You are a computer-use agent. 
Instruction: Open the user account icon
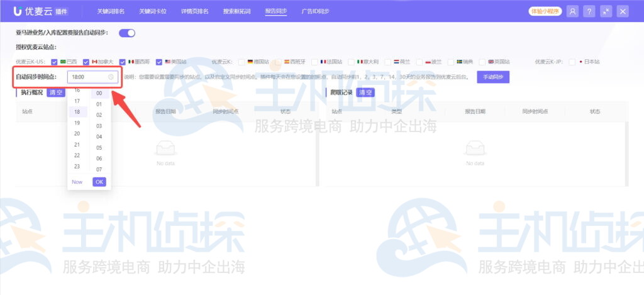coord(572,11)
